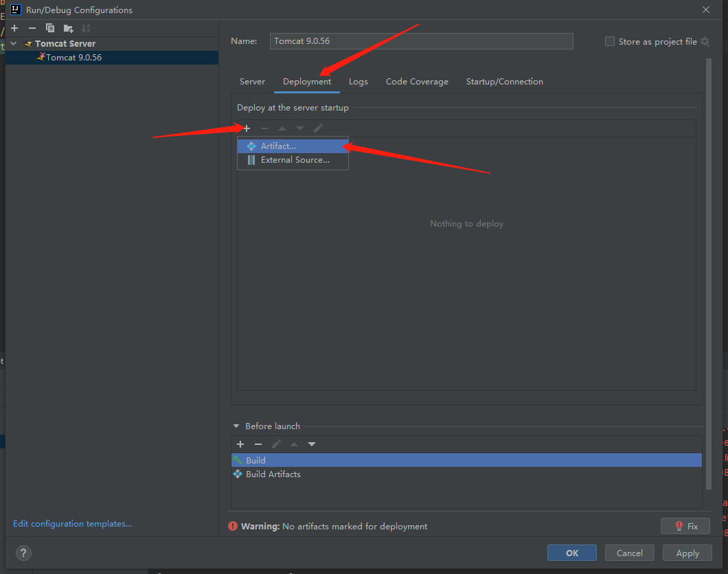Open Edit configuration templates link
Image resolution: width=728 pixels, height=574 pixels.
(x=72, y=524)
